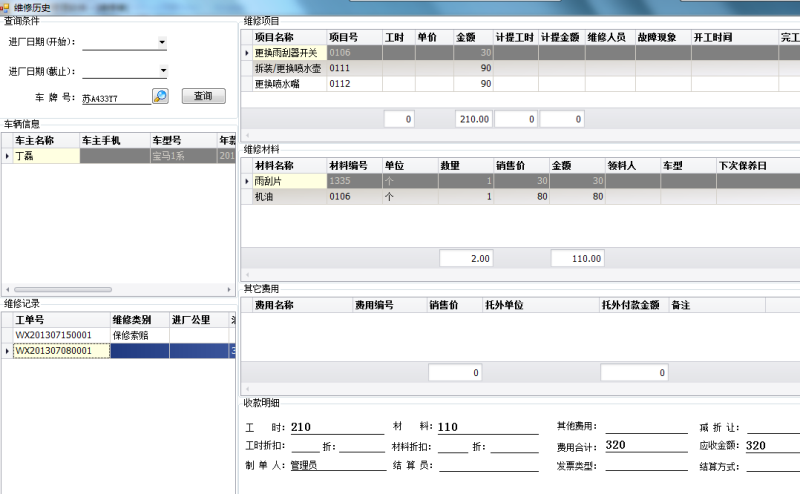This screenshot has height=494, width=800.
Task: Click the 发票类型 input field
Action: pos(646,465)
